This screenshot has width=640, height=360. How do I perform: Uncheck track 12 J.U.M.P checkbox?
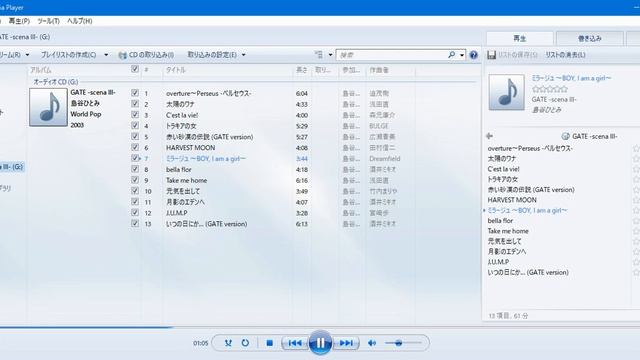coord(135,212)
